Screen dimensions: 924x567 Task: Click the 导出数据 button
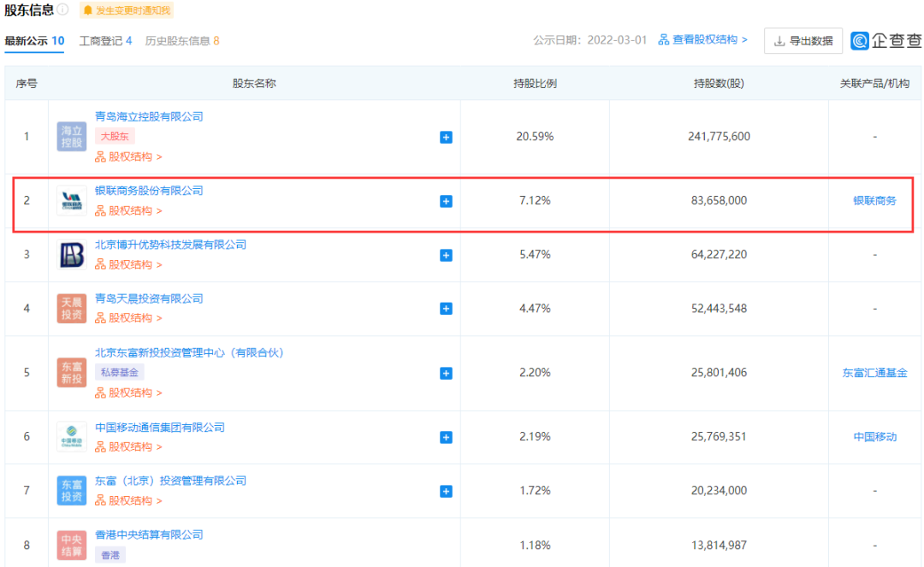point(803,40)
